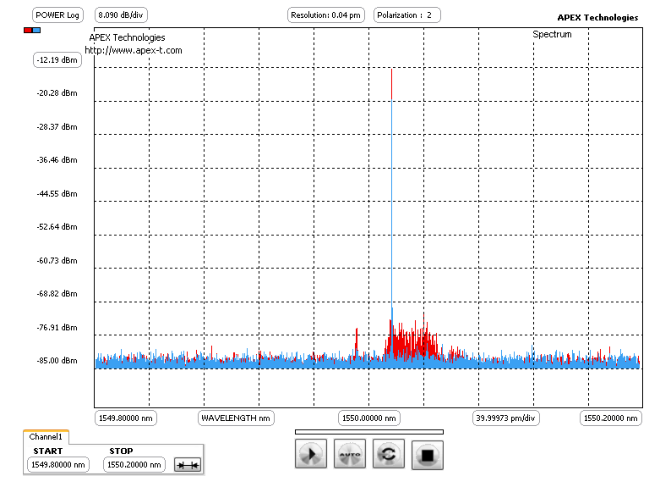Click the AUTO sweep button

point(347,454)
